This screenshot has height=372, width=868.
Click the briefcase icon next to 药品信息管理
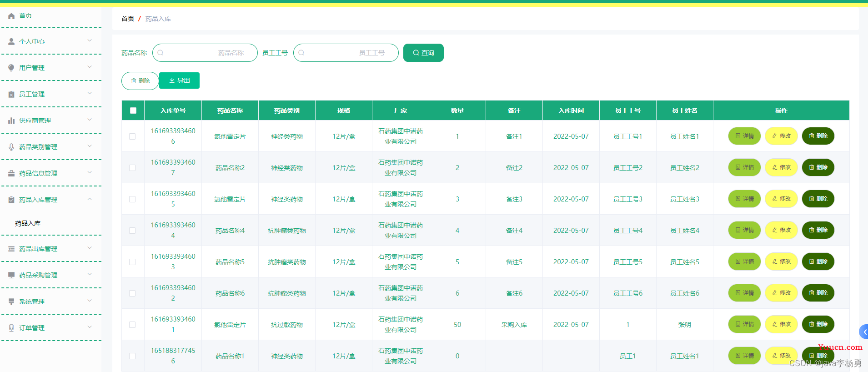click(11, 173)
